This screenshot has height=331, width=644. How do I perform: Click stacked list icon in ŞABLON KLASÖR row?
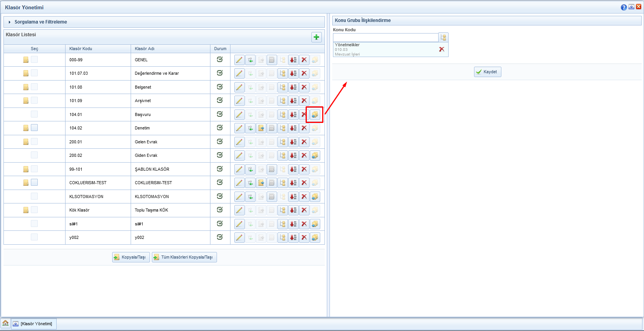pyautogui.click(x=272, y=169)
